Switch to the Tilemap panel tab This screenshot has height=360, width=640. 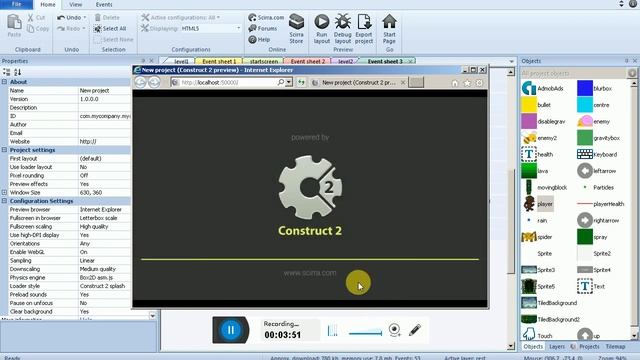point(615,346)
